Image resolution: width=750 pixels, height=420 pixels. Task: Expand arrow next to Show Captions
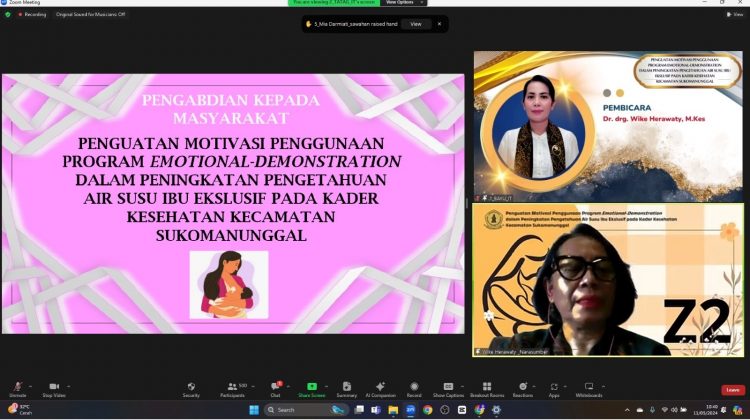463,387
